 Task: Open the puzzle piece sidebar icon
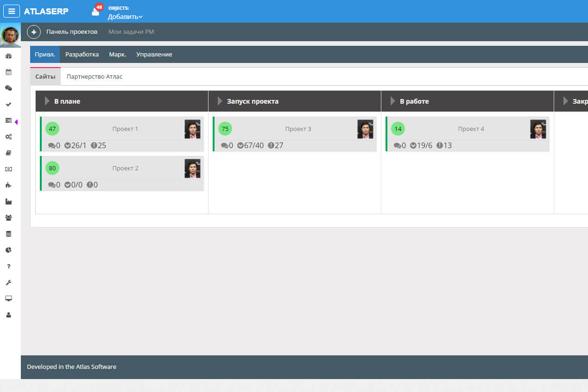click(8, 185)
